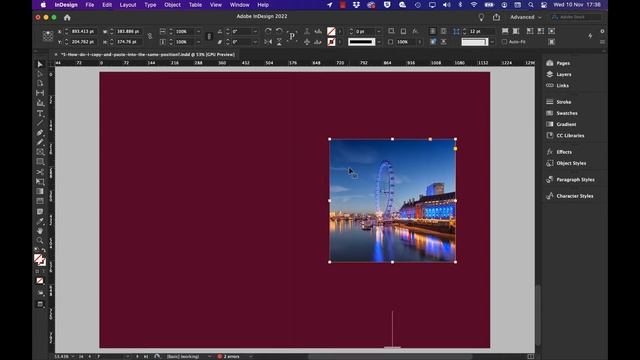640x360 pixels.
Task: Open the Edit menu
Action: (107, 5)
